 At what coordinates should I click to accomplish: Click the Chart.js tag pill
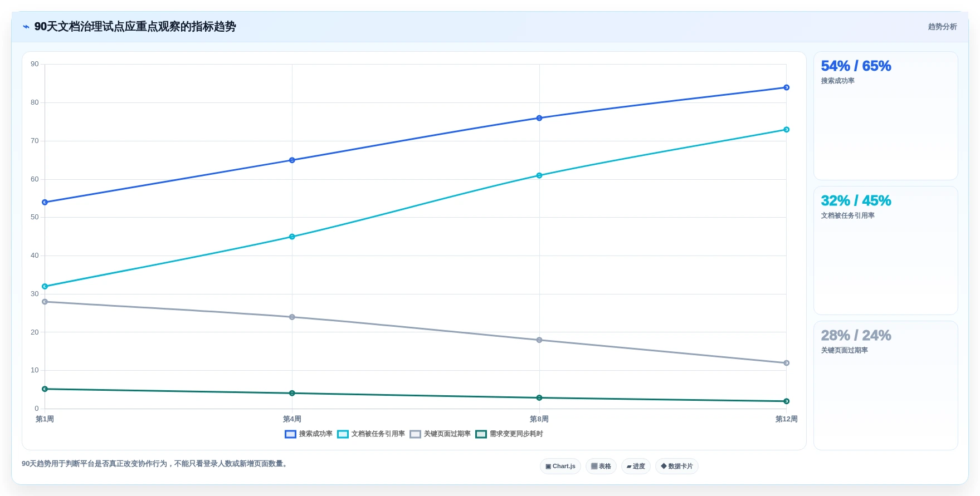click(560, 466)
